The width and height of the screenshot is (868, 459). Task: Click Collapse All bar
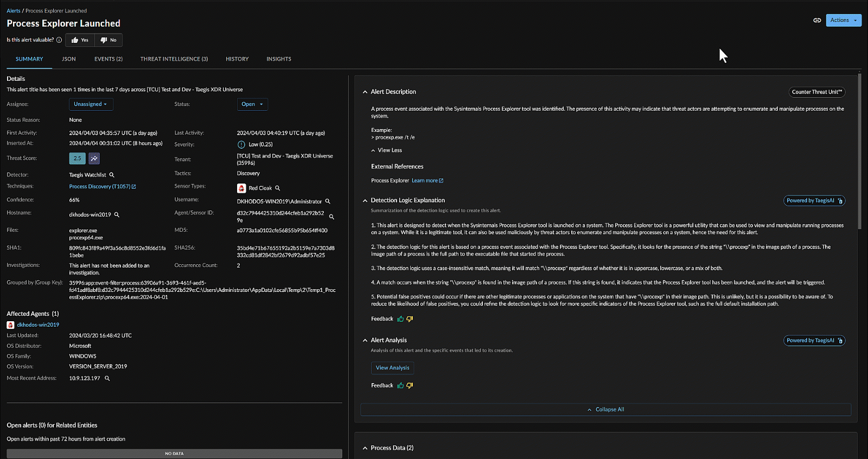pyautogui.click(x=605, y=410)
